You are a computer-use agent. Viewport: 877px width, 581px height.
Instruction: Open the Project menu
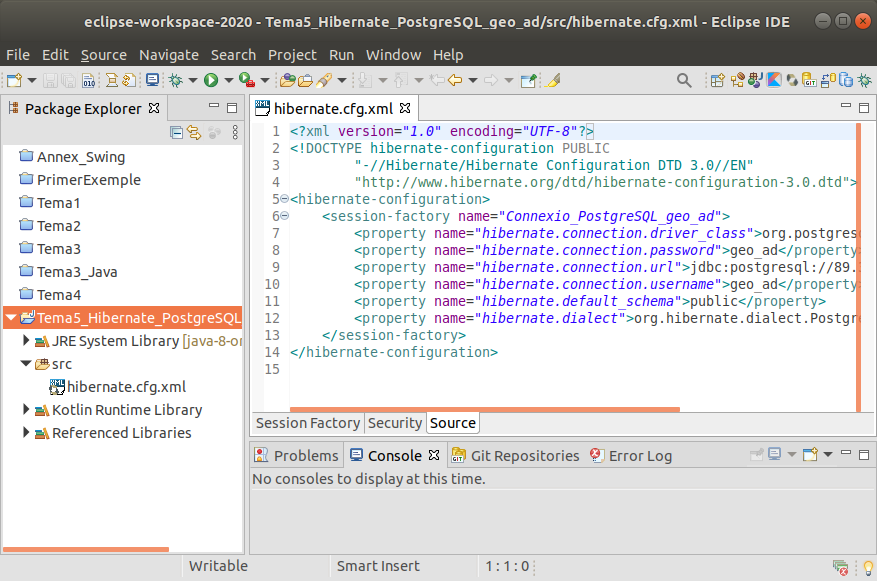click(292, 55)
